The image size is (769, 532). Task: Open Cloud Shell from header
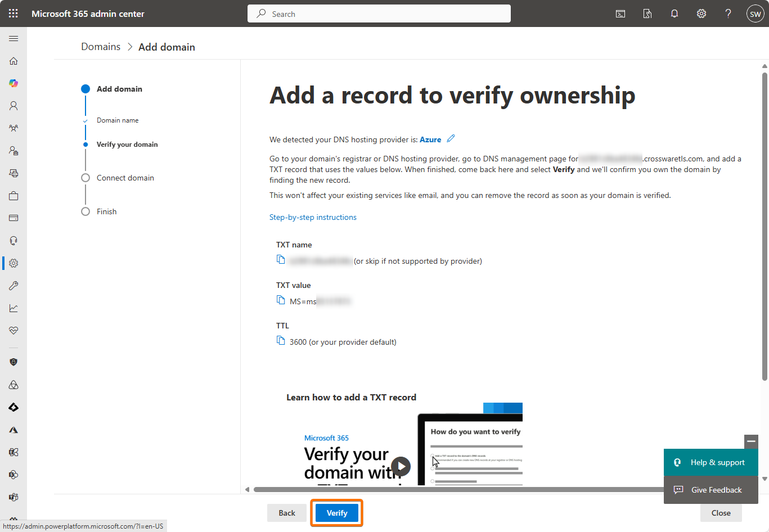(620, 13)
